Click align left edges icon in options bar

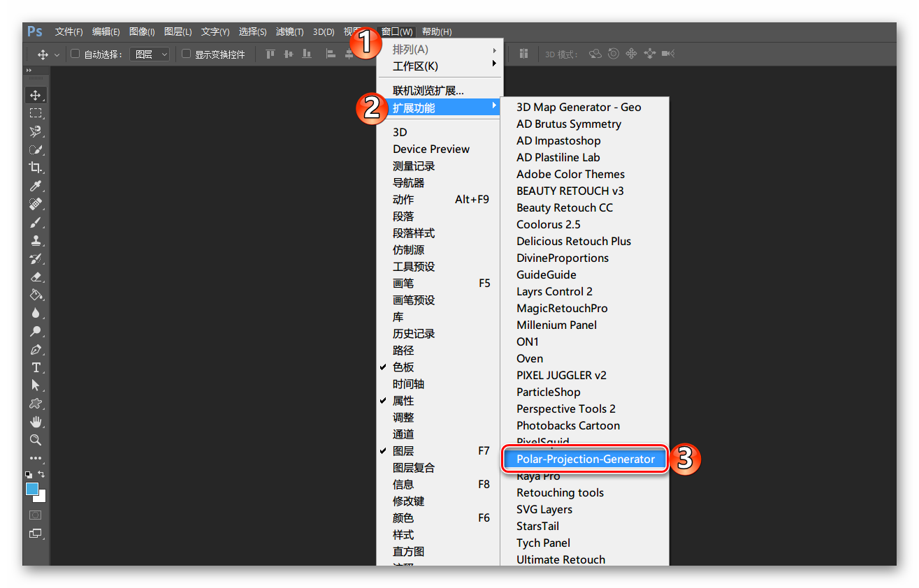tap(331, 54)
